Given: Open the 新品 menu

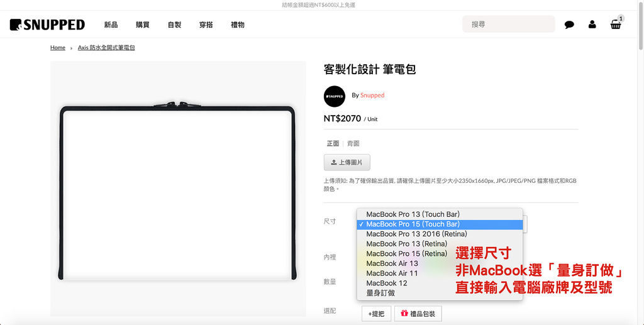Looking at the screenshot, I should [111, 25].
